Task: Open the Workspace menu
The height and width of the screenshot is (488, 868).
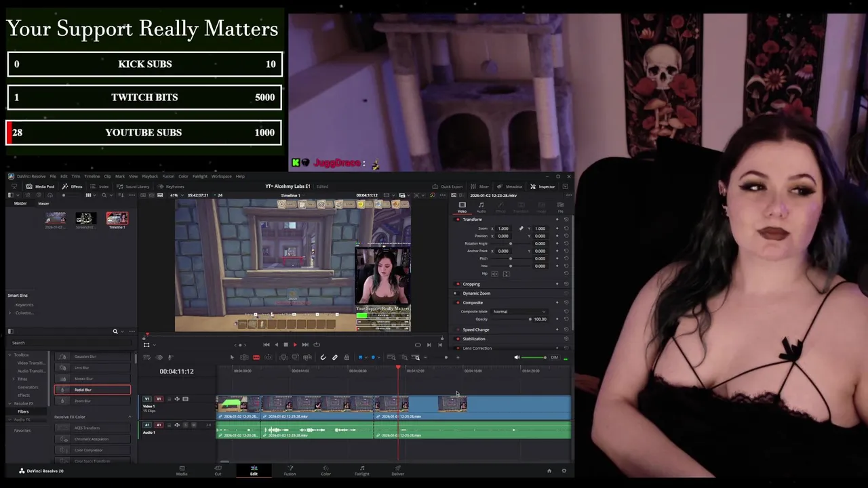Action: click(221, 176)
